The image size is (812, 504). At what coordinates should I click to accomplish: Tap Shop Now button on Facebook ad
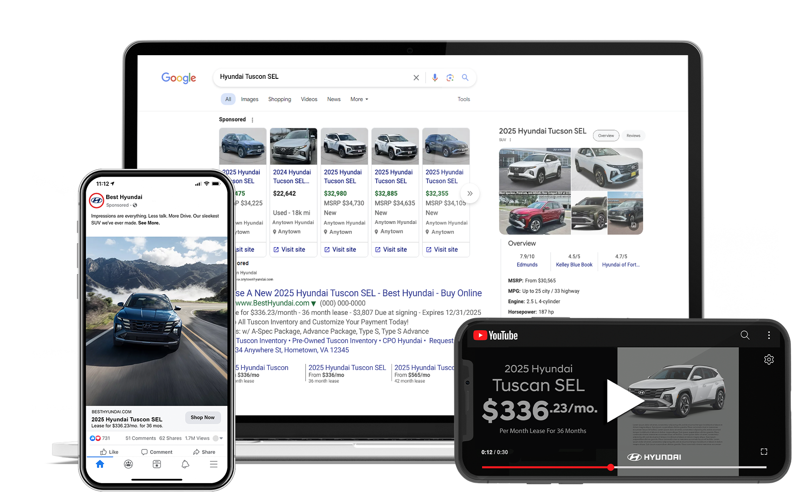coord(203,417)
